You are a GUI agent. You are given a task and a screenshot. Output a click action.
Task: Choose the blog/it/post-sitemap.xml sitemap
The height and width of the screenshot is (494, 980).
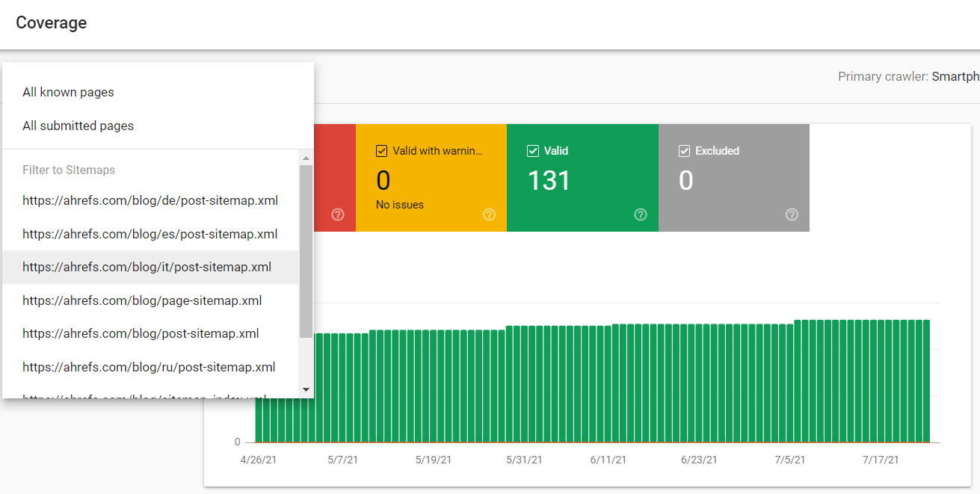147,268
